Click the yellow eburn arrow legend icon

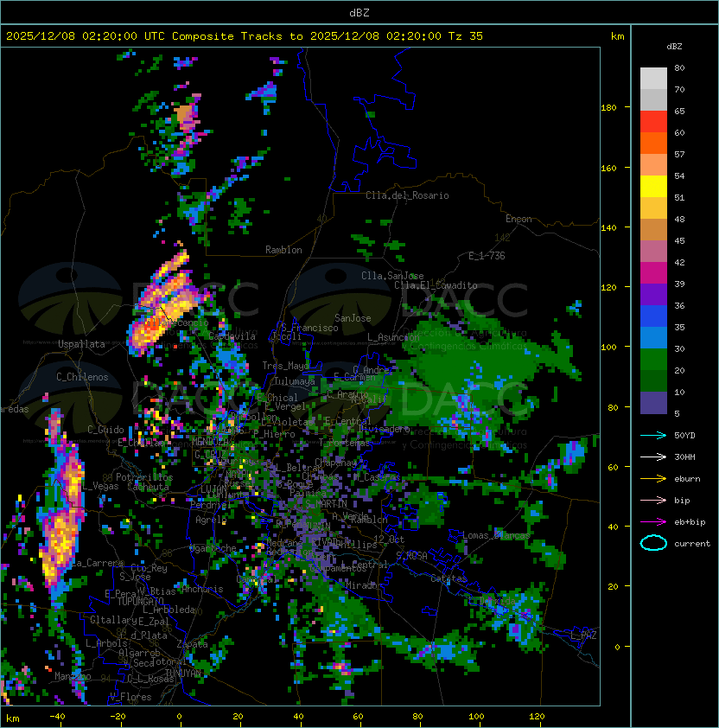(x=653, y=479)
